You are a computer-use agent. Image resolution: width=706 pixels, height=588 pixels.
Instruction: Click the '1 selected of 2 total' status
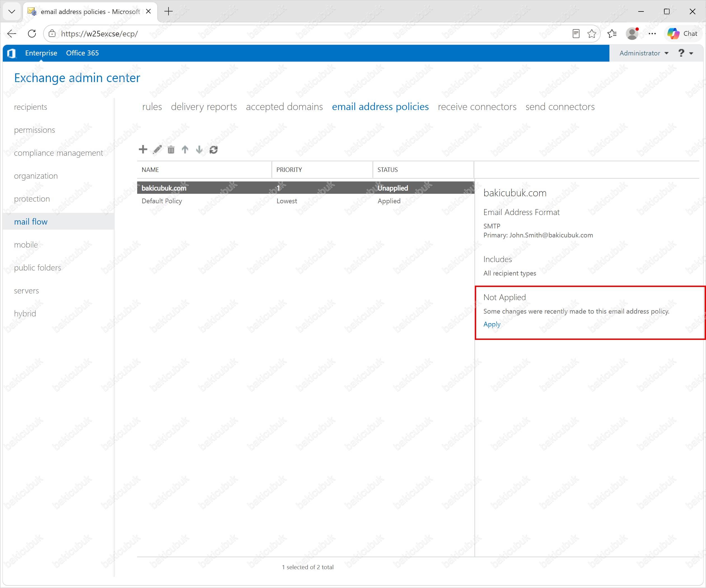(x=308, y=567)
